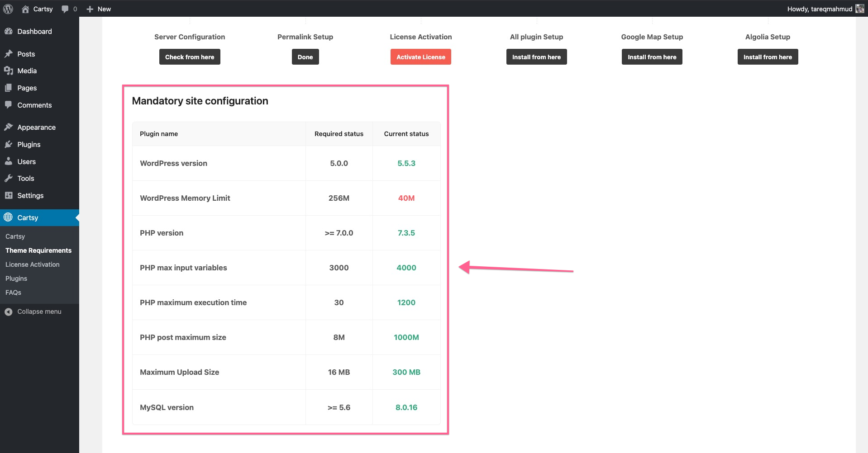Install from here under All plugin Setup
868x453 pixels.
536,57
